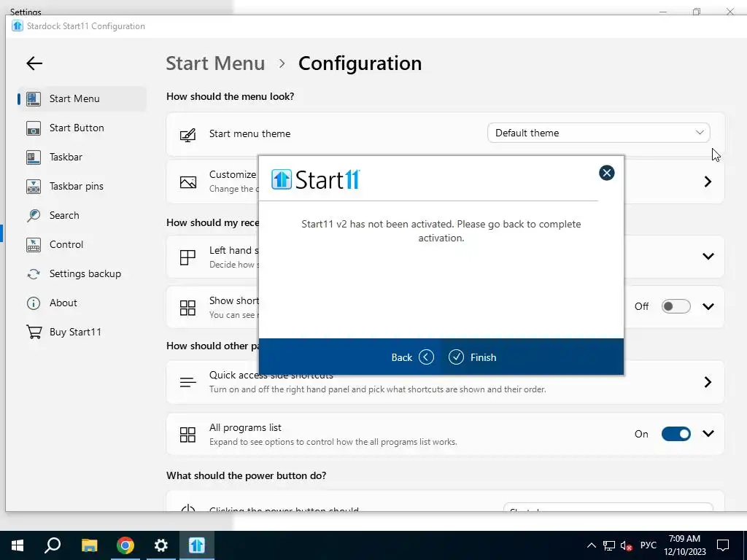This screenshot has height=560, width=747.
Task: Click the muted volume tray icon
Action: click(x=627, y=545)
